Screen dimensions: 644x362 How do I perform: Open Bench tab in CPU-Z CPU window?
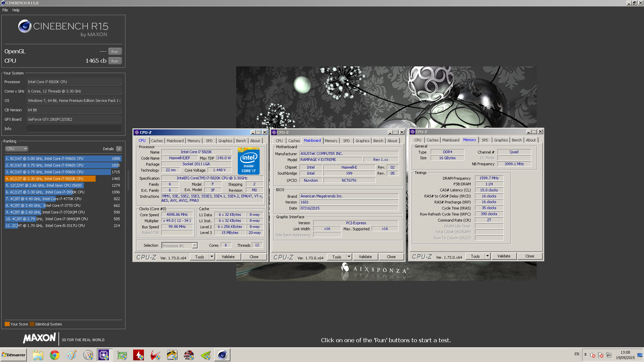tap(241, 141)
